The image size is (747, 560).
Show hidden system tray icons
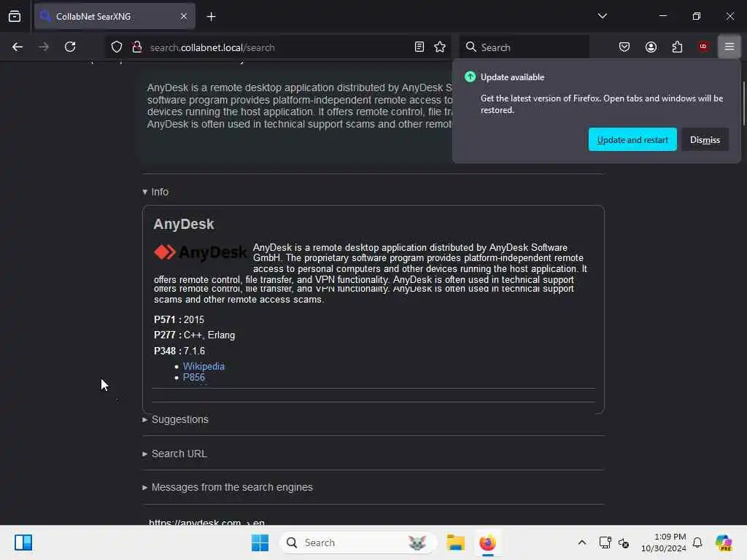pyautogui.click(x=581, y=542)
